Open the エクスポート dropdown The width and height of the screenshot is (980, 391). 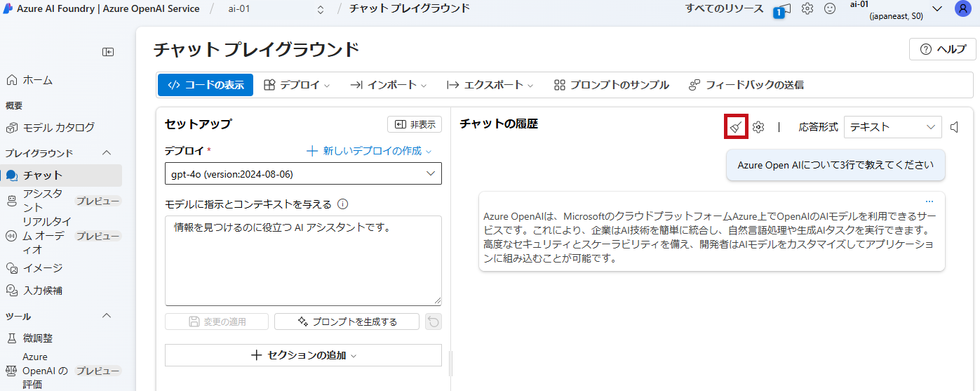490,85
